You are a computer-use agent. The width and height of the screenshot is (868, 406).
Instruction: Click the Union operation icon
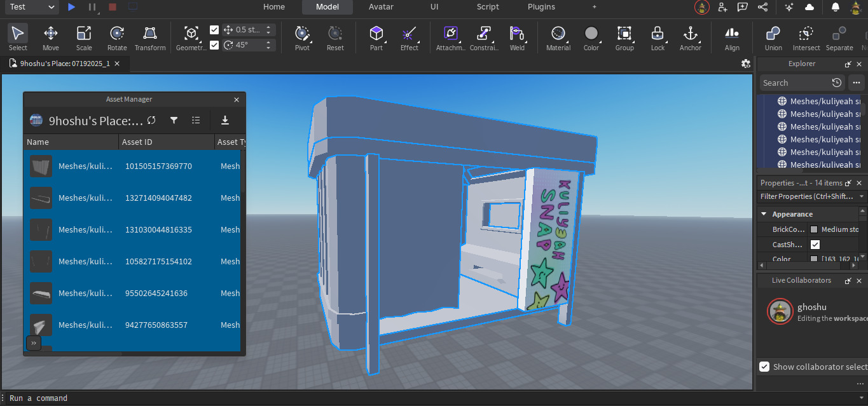[x=773, y=37]
